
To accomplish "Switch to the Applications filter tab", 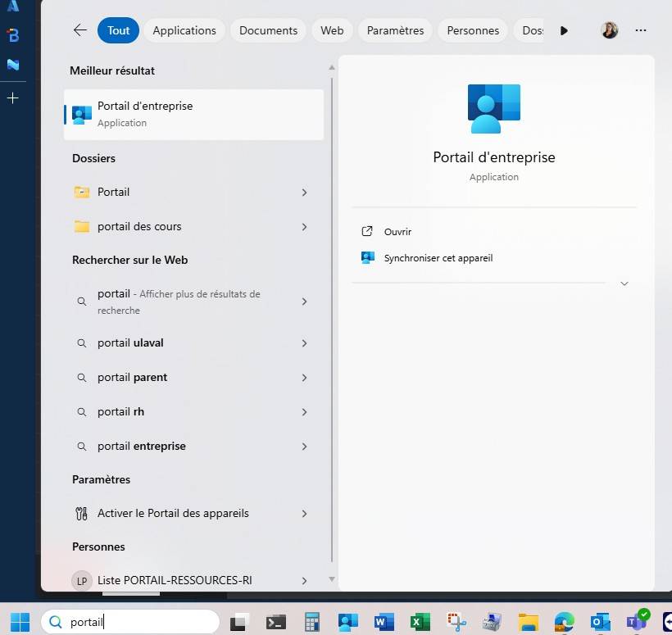I will [x=184, y=30].
